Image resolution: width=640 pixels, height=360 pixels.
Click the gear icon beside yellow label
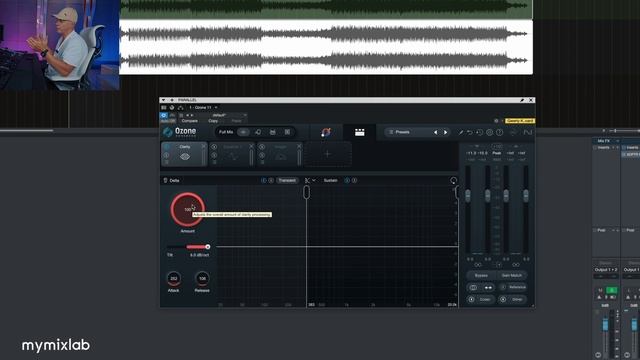point(496,121)
